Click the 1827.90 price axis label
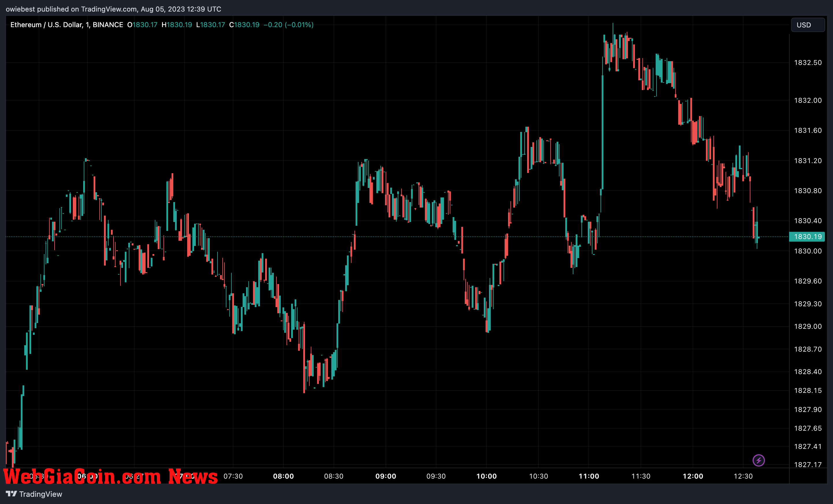The image size is (833, 504). click(808, 409)
